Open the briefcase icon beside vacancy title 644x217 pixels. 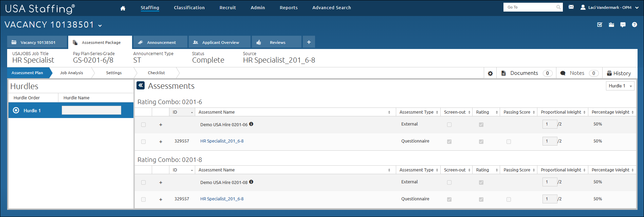[x=611, y=24]
